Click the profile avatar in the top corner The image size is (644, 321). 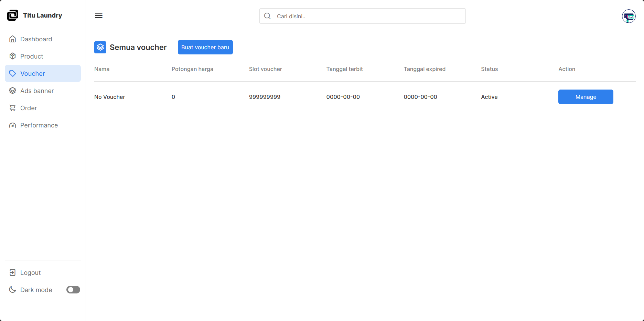[x=629, y=16]
